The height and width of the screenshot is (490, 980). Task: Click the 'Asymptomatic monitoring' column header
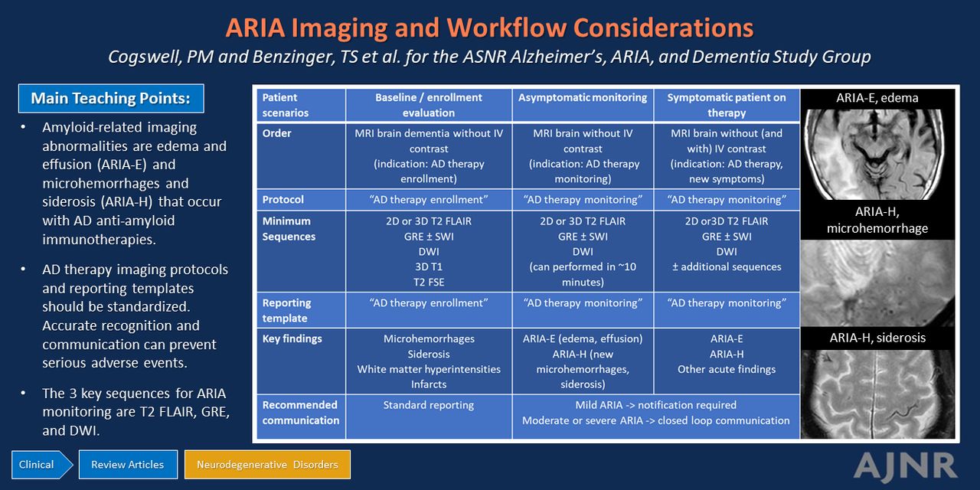point(583,105)
